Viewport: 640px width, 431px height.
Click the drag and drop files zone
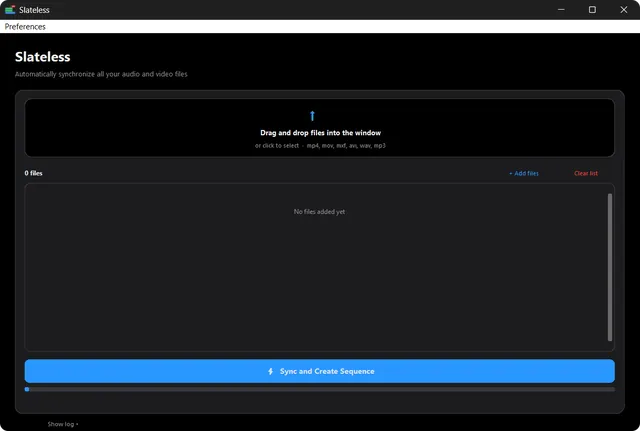[x=320, y=128]
